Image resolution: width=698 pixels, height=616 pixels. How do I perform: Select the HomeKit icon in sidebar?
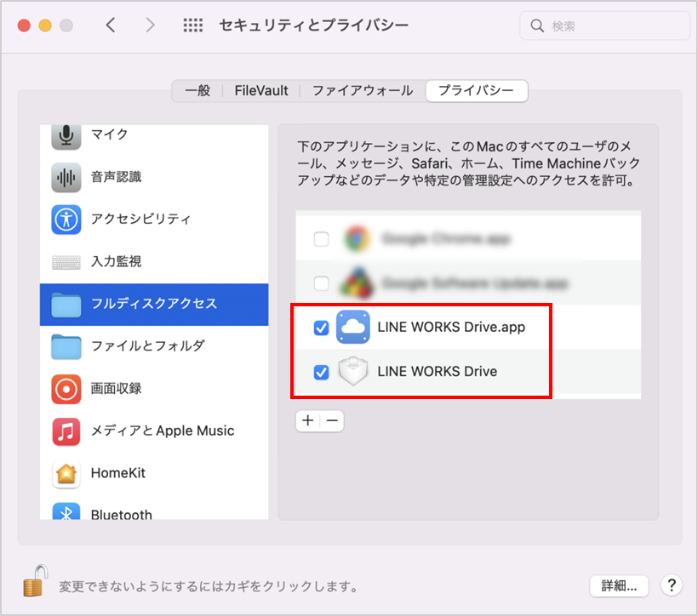(66, 473)
